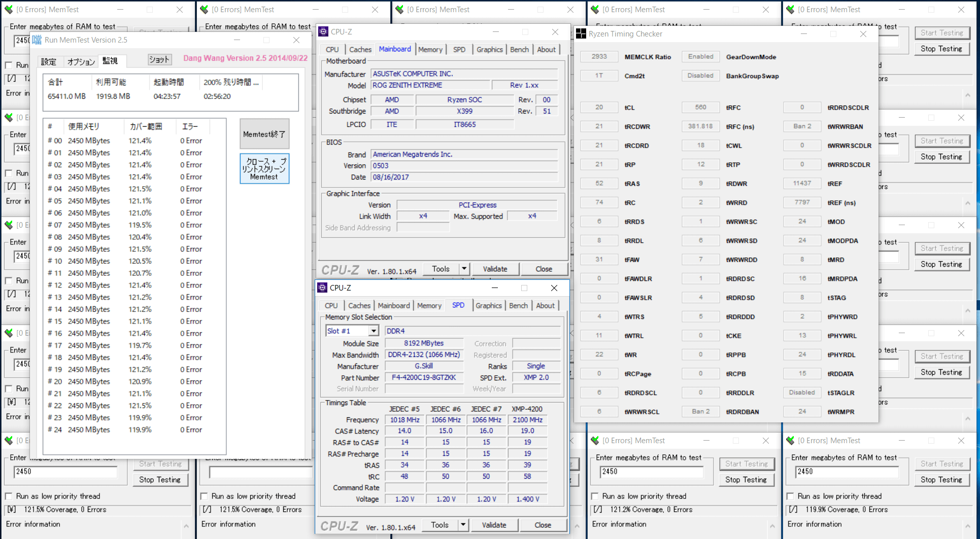Click the CPU-Z icon in the Mainboard window title bar
The image size is (980, 539).
point(323,31)
